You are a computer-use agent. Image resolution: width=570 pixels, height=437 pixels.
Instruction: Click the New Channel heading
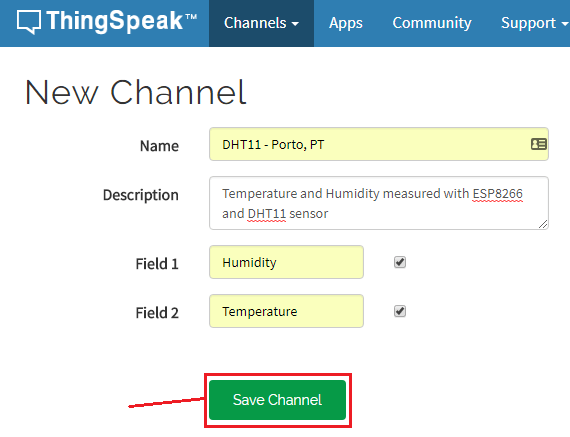click(136, 92)
